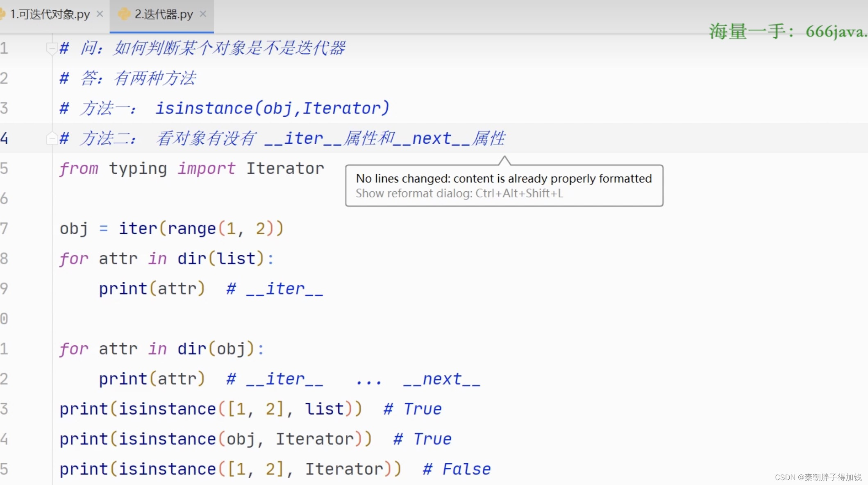Click 'dir(list)' in first for loop
Viewport: 868px width, 485px height.
click(220, 259)
